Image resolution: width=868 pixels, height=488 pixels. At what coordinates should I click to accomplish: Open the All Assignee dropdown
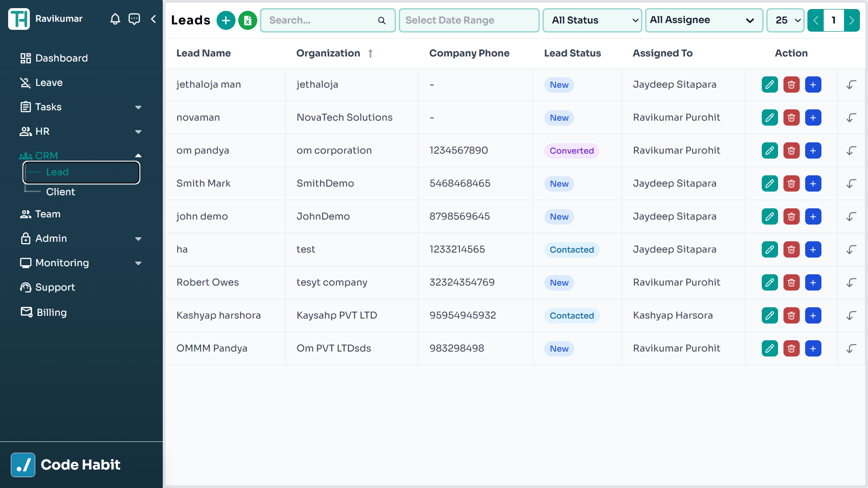click(x=704, y=20)
